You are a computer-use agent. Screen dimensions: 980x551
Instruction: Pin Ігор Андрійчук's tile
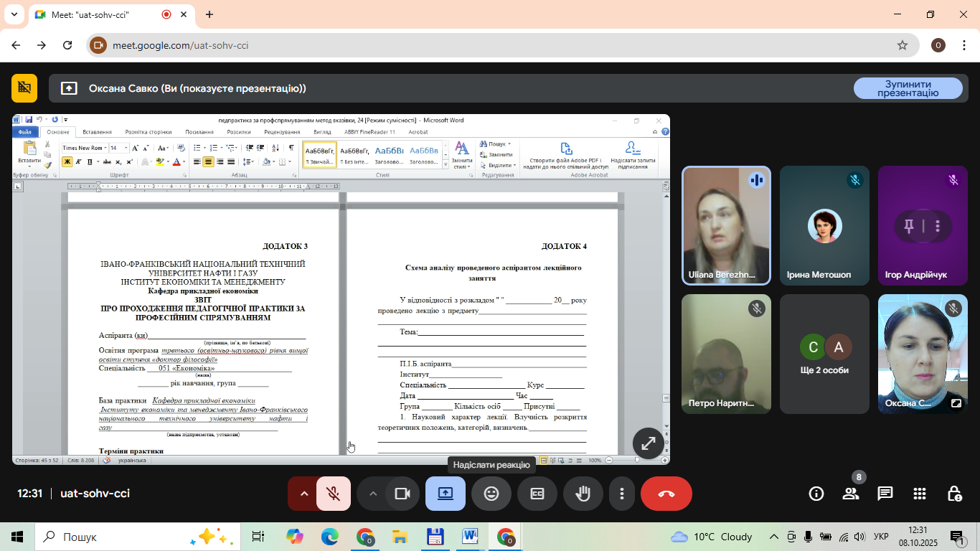pyautogui.click(x=908, y=227)
